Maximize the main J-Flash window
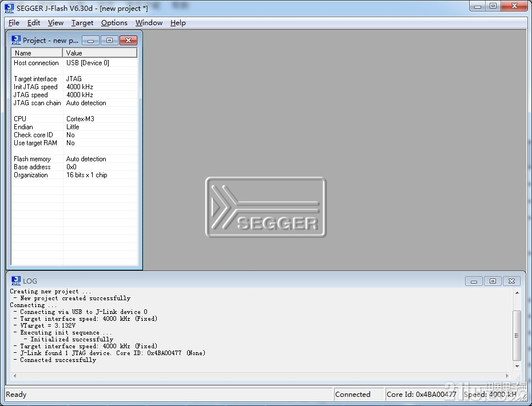Screen dimensions: 532x406 [493, 6]
